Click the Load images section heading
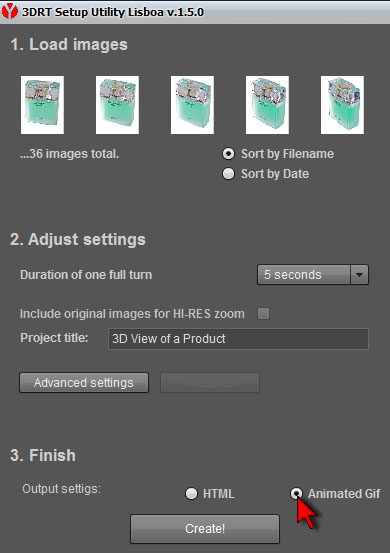 tap(69, 44)
